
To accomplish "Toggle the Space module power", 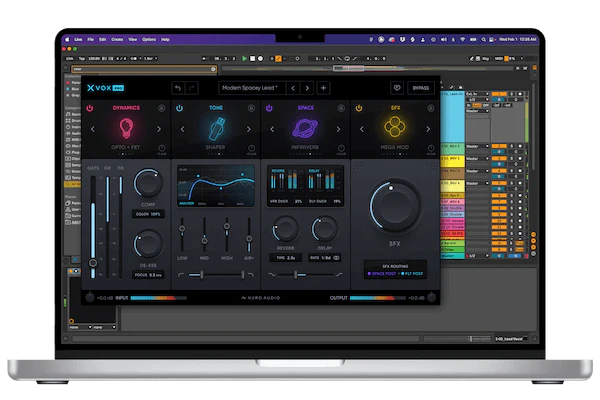I will (269, 108).
